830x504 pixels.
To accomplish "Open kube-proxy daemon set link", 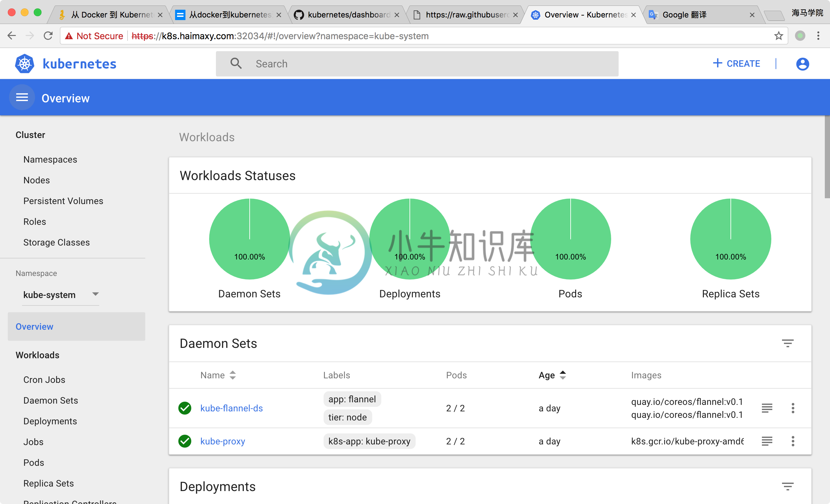I will (223, 441).
